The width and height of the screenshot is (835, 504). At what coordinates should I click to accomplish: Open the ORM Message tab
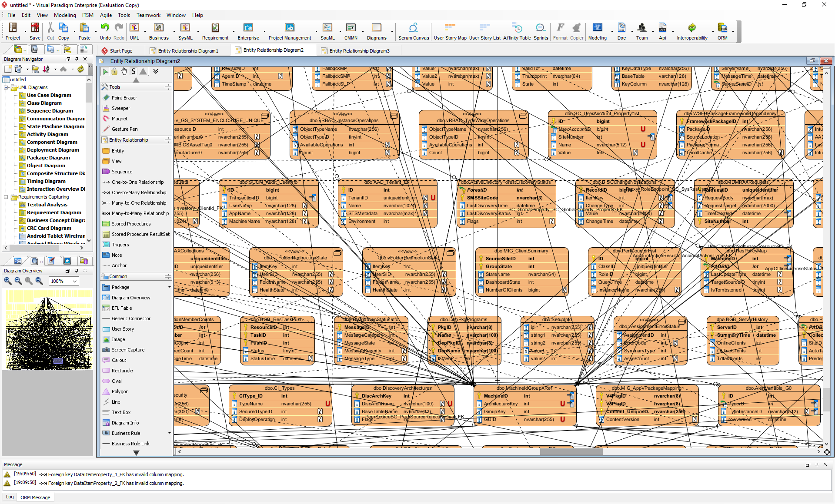tap(35, 497)
